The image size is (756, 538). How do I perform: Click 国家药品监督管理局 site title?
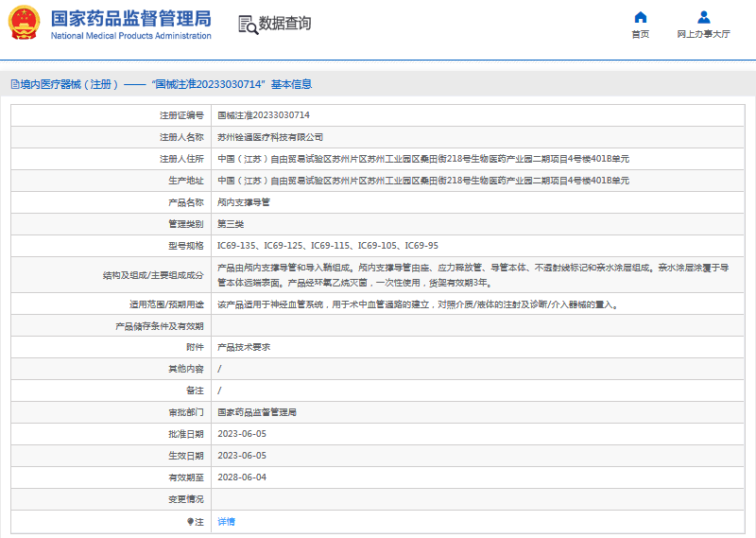click(130, 19)
